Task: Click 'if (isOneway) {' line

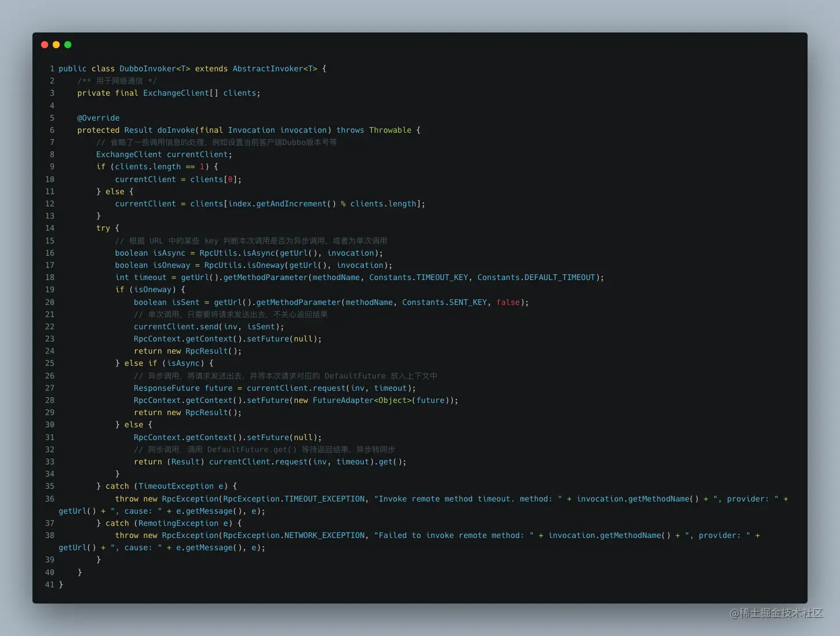Action: coord(150,289)
